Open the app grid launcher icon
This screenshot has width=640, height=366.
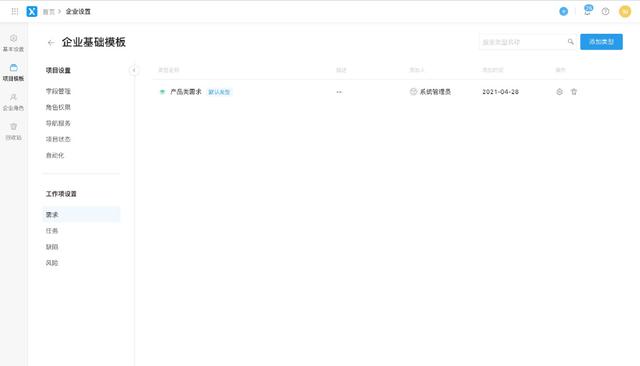(x=15, y=11)
